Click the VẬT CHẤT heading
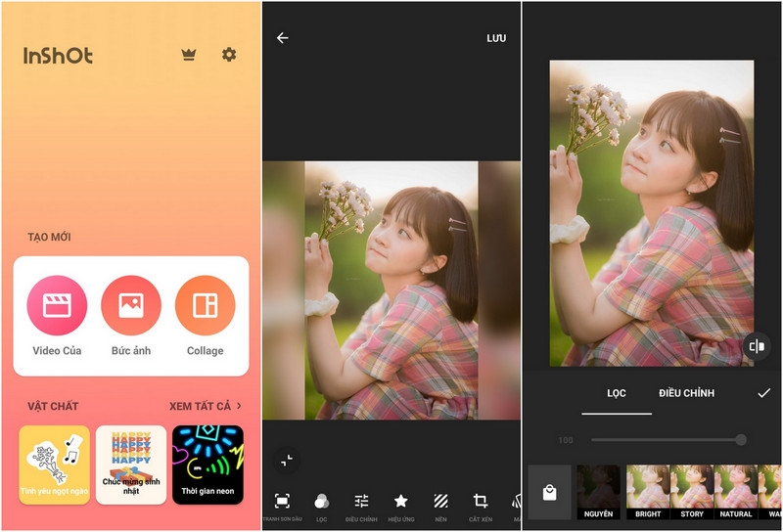This screenshot has height=532, width=783. [53, 406]
